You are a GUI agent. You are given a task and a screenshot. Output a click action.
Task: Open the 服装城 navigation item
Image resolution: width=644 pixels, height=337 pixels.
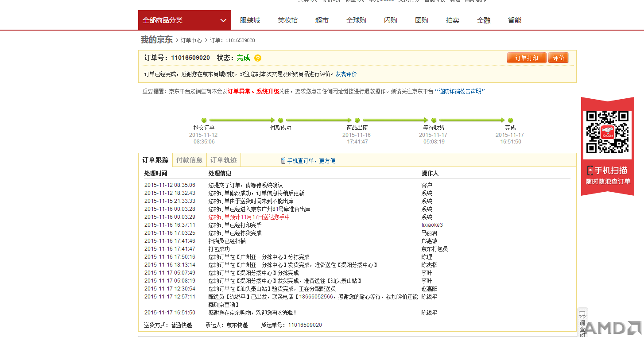[x=250, y=20]
